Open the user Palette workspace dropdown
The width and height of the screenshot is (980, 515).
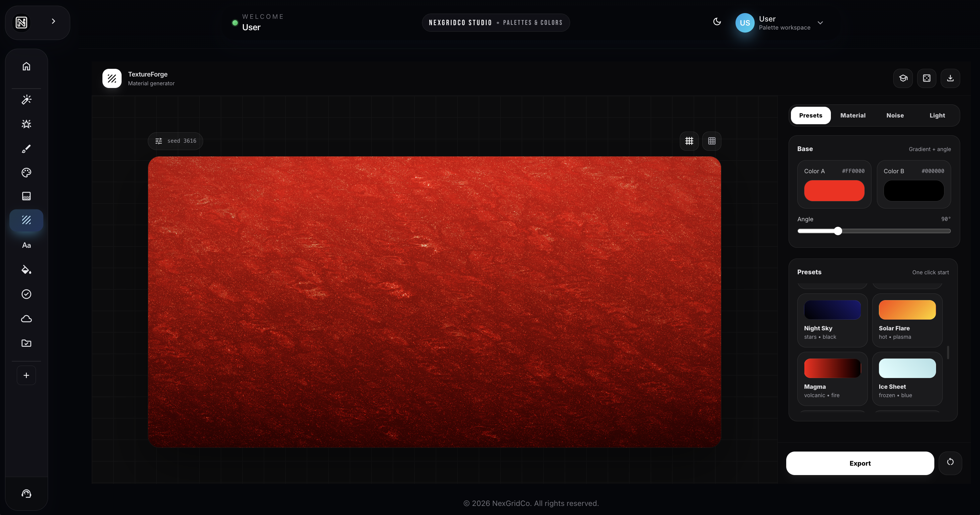820,23
